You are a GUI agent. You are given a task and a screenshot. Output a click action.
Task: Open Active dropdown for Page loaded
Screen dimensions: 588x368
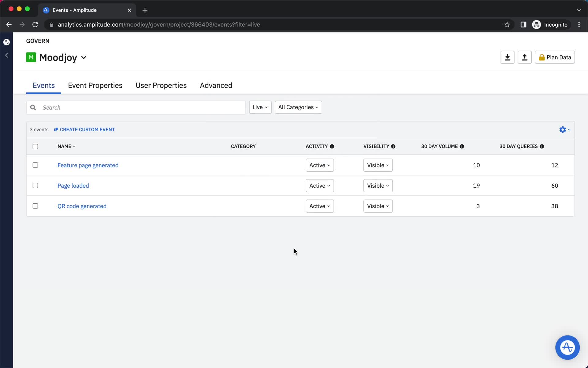pyautogui.click(x=320, y=186)
